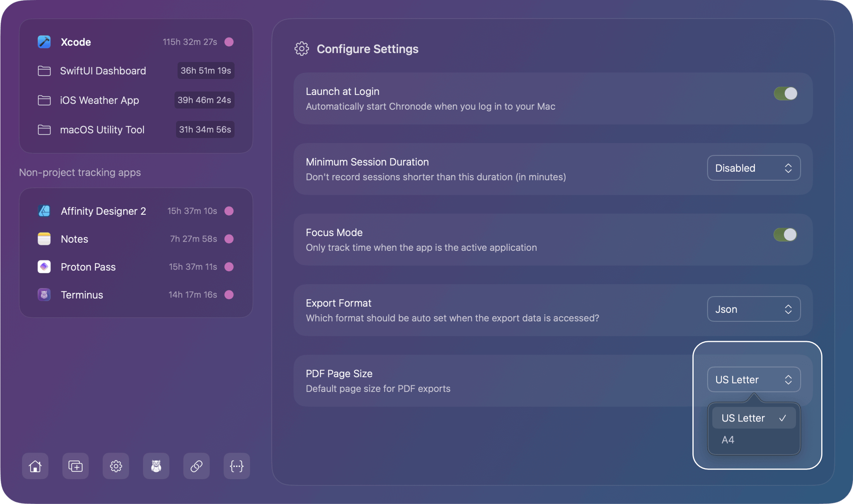Screen dimensions: 853x504
Task: Open the Minimum Session Duration dropdown
Action: [x=753, y=168]
